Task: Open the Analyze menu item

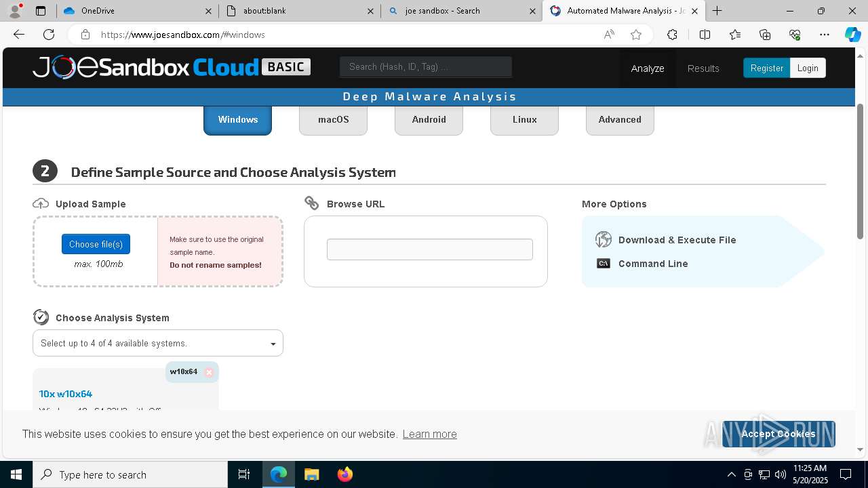Action: pyautogui.click(x=648, y=68)
